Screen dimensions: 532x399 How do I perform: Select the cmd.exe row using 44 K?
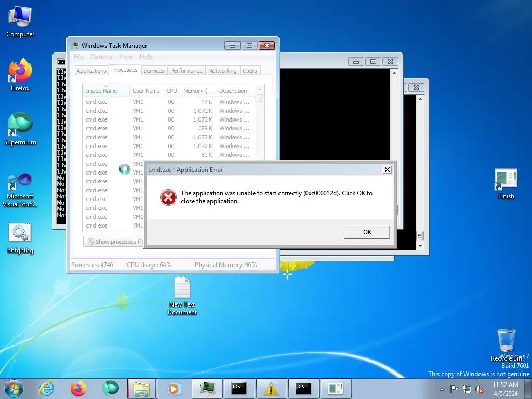(169, 102)
